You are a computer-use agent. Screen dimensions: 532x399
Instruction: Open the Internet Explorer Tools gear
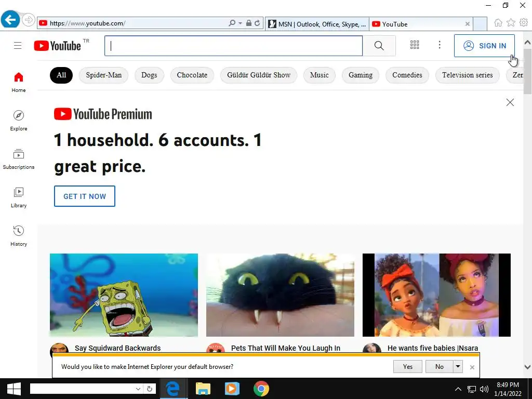click(x=524, y=23)
